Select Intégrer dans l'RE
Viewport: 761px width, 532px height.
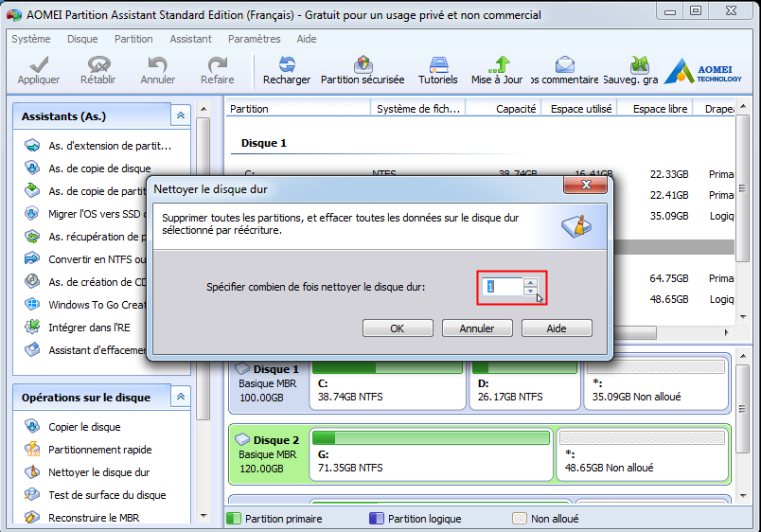coord(78,328)
